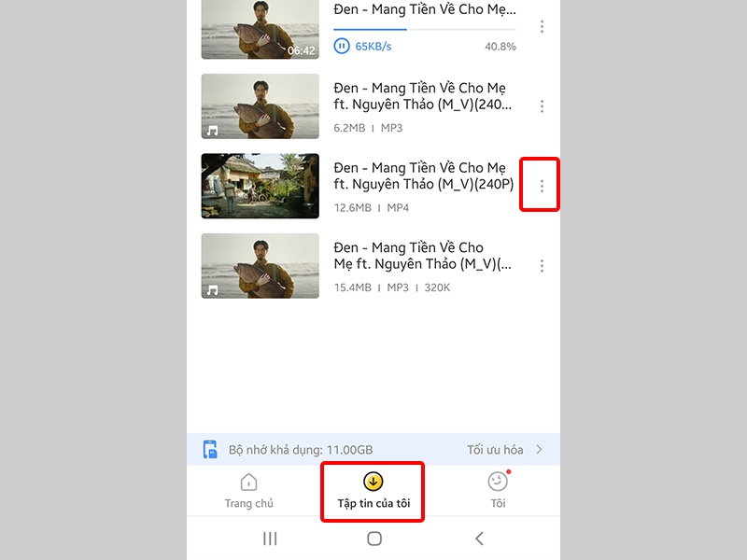Pause the download at 65KB/s
The height and width of the screenshot is (560, 747).
pyautogui.click(x=341, y=46)
